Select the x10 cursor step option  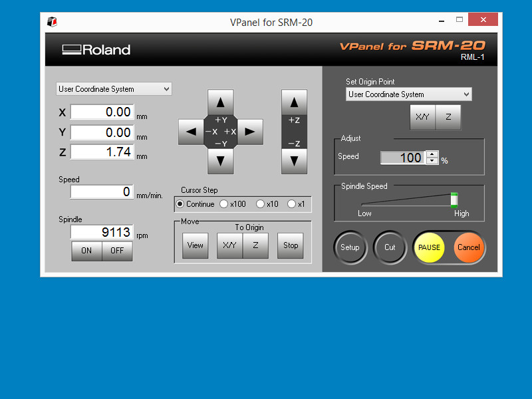267,204
